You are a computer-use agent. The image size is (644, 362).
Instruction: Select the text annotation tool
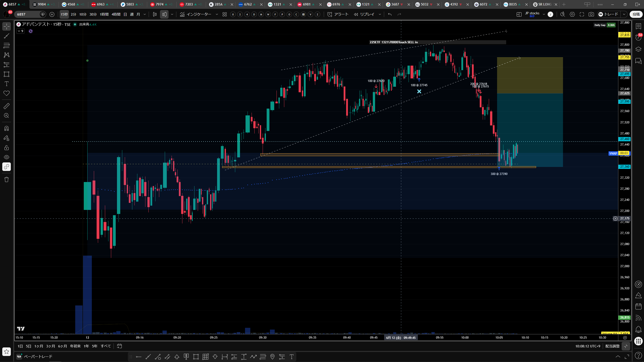[x=7, y=84]
